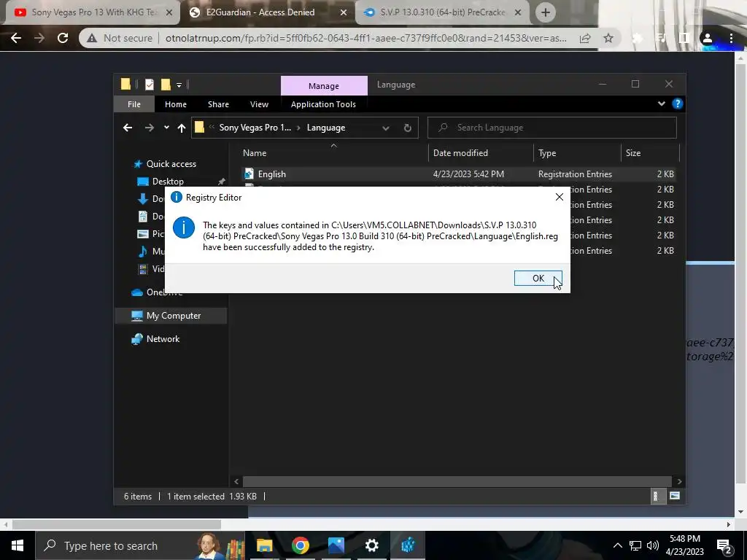
Task: Close the Sony Vegas Pro YouTube tab
Action: click(x=169, y=13)
